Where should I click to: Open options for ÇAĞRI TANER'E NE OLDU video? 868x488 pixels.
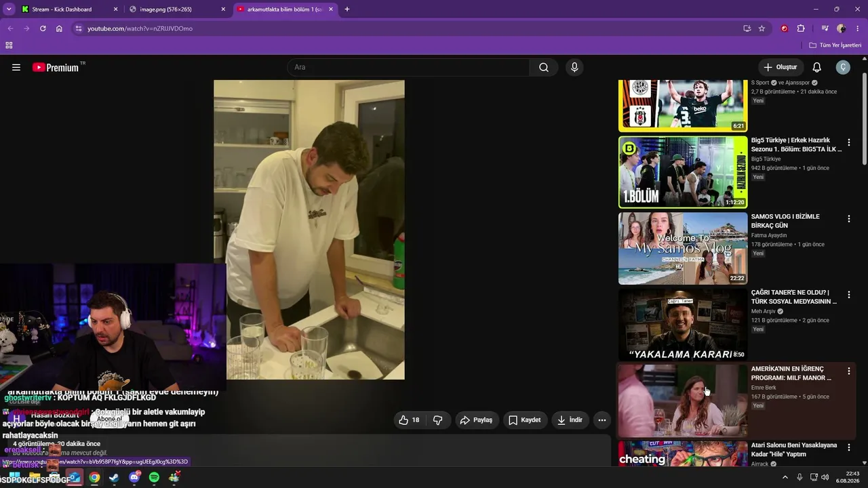click(848, 295)
